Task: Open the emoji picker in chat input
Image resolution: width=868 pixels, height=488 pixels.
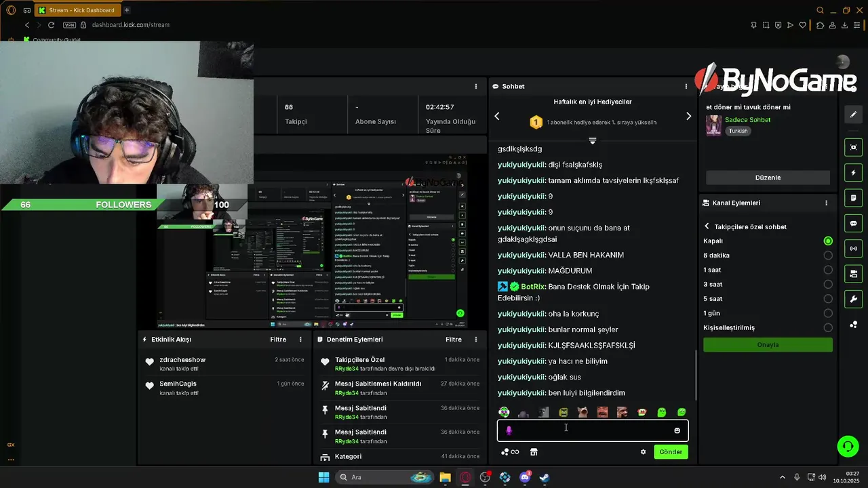Action: pos(677,430)
